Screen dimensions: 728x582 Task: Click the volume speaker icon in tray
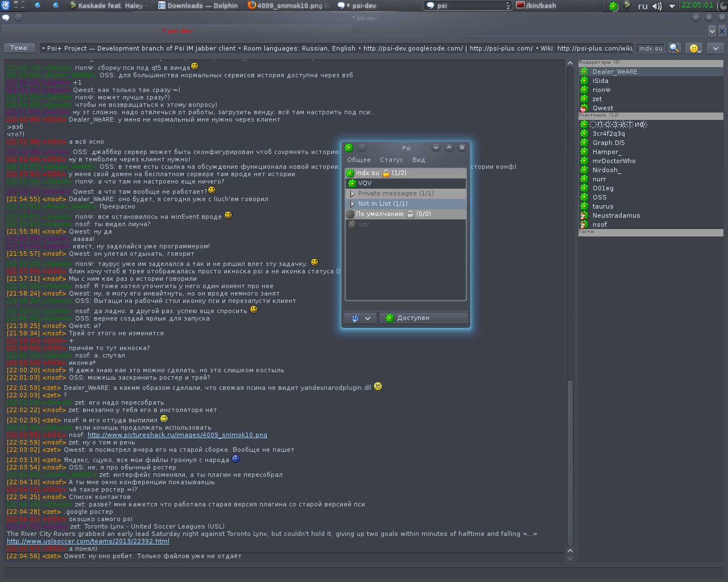[x=657, y=6]
